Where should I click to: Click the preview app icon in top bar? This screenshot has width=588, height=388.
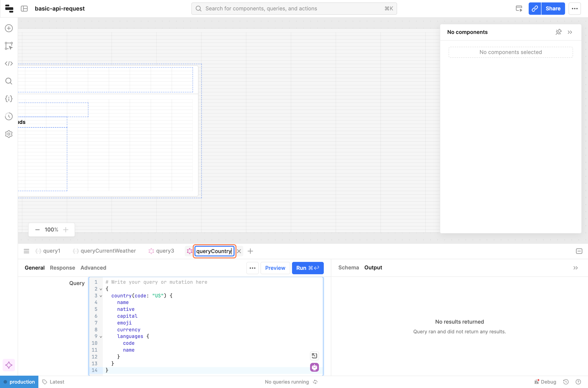coord(519,9)
